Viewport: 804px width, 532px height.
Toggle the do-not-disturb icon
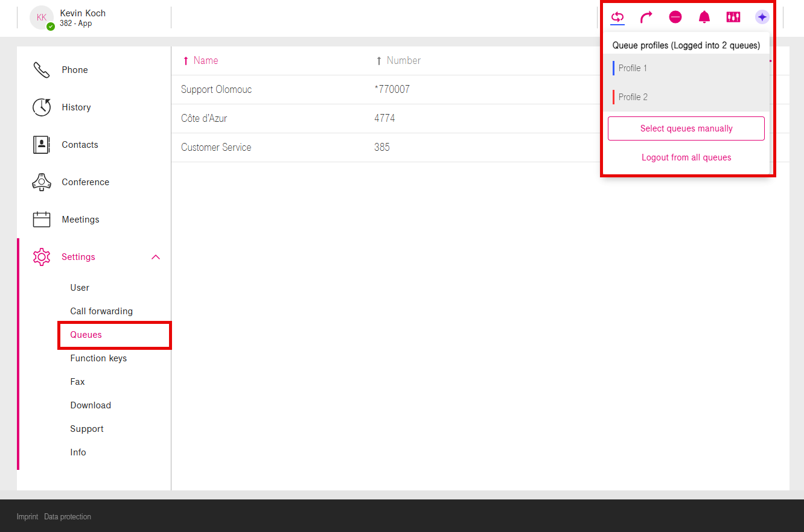coord(675,17)
